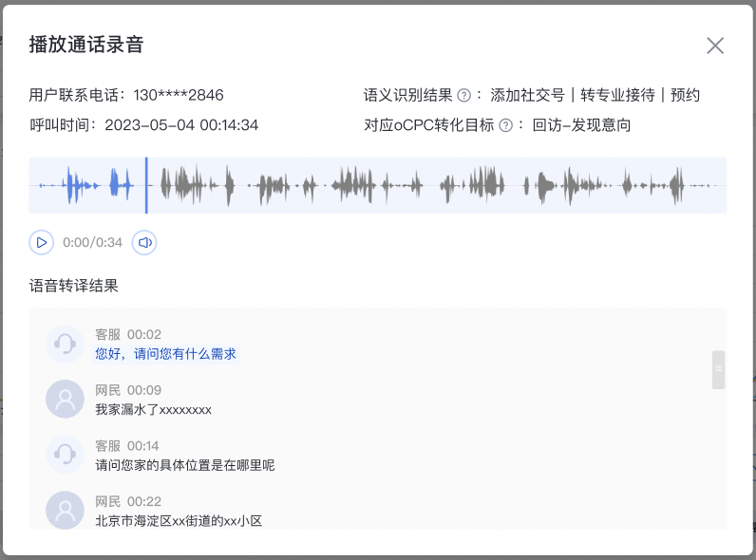The width and height of the screenshot is (756, 560).
Task: Select highlighted transcript line 您好，请问您有什么需求
Action: click(x=165, y=354)
